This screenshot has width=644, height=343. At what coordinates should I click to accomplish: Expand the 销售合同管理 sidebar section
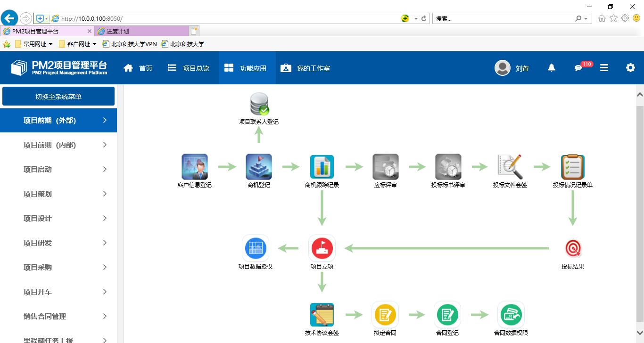58,317
